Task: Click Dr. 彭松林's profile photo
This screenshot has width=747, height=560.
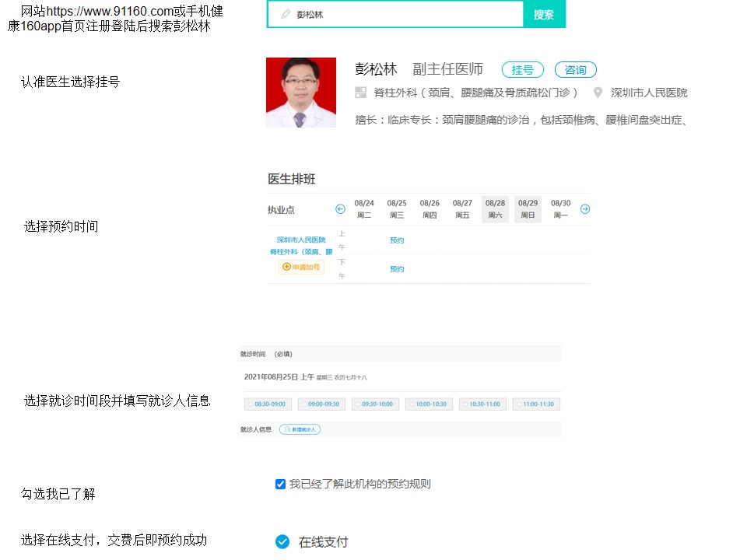Action: [x=301, y=93]
